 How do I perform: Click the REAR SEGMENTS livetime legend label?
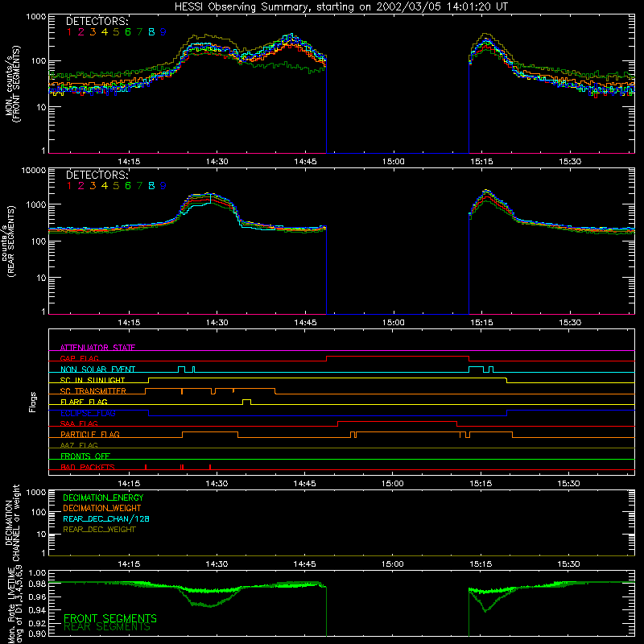(x=107, y=627)
